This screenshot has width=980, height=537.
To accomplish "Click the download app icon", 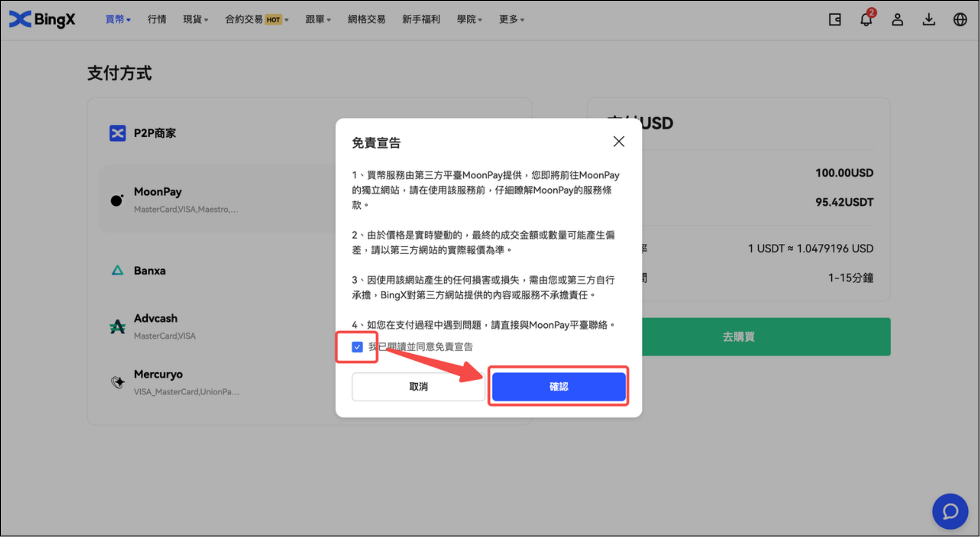I will coord(929,20).
